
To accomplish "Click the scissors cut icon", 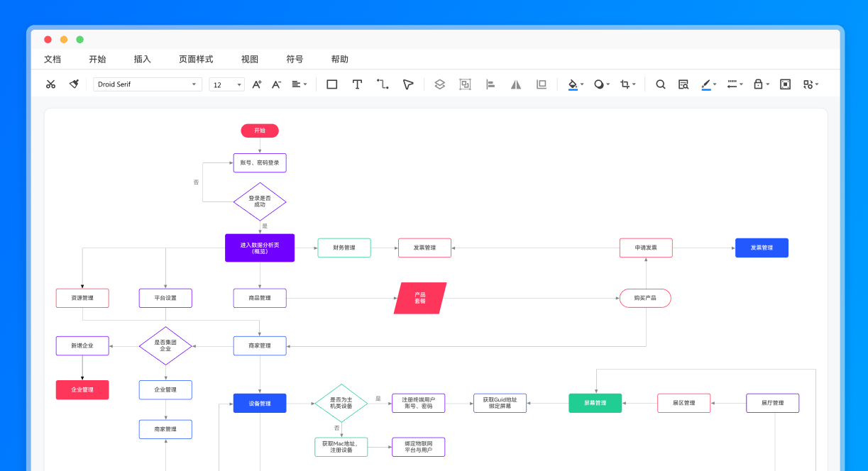I will pyautogui.click(x=50, y=84).
